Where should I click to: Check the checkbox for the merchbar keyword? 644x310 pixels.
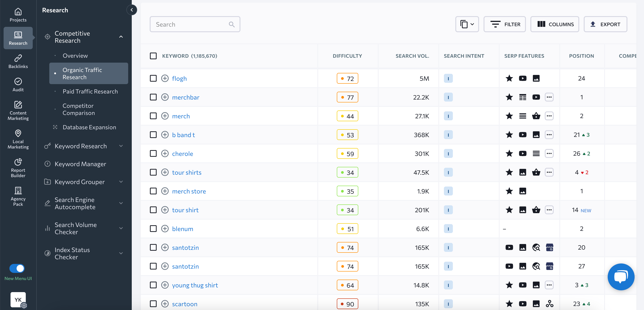[153, 97]
